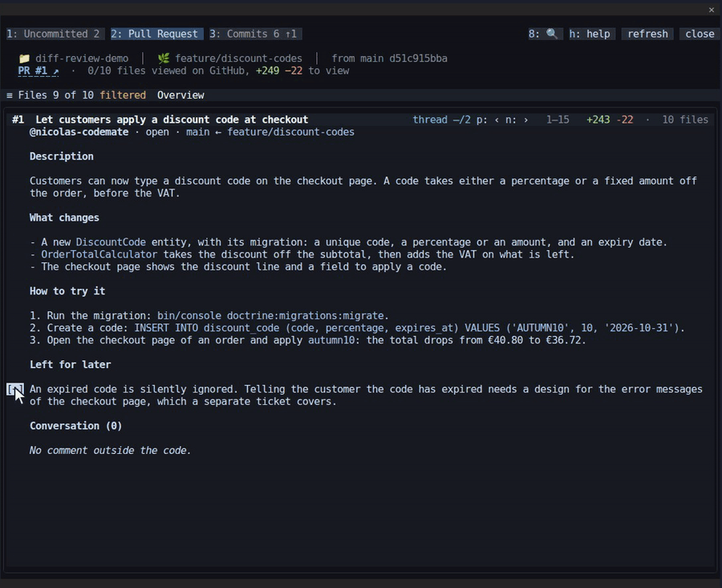Click the 1–15 line range indicator
Screen dimensions: 722x588
558,120
